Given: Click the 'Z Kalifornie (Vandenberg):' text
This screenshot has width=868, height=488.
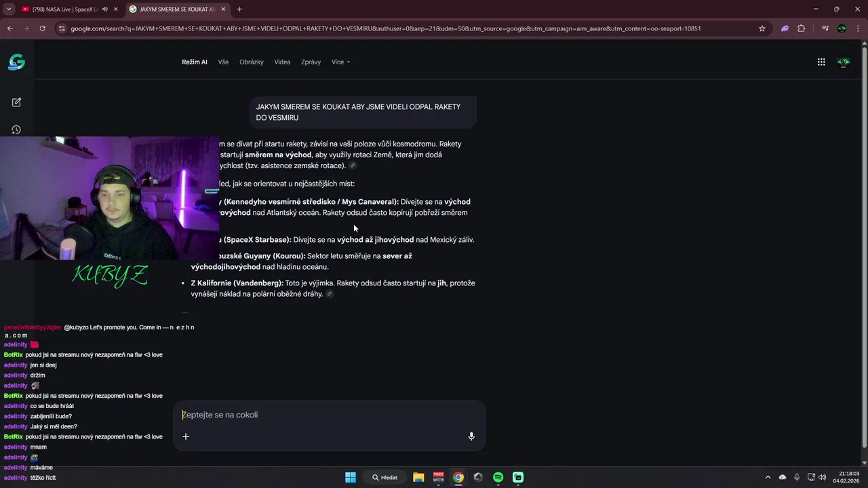Looking at the screenshot, I should tap(237, 283).
